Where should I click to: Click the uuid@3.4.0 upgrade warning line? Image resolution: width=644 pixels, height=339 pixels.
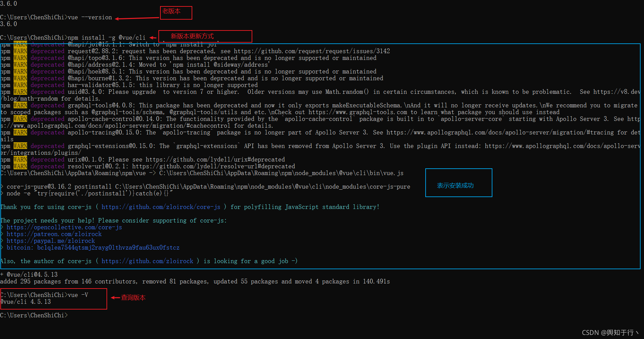[x=320, y=95]
